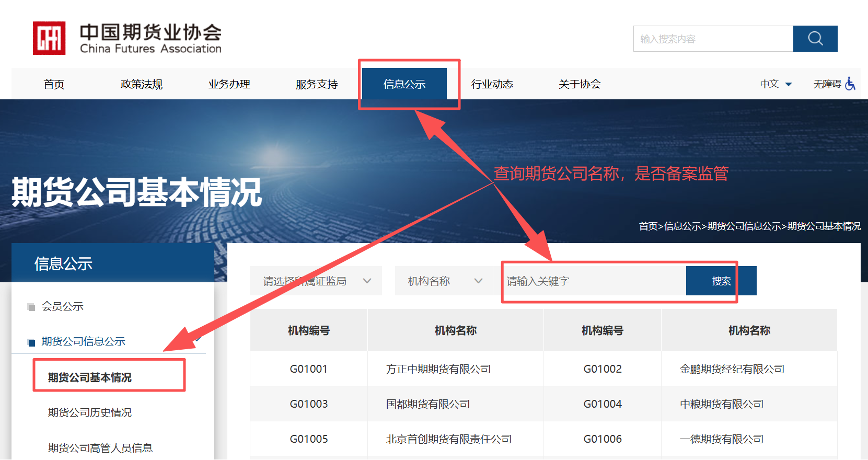Open 期货公司高管人员信息 in the sidebar

pos(100,448)
